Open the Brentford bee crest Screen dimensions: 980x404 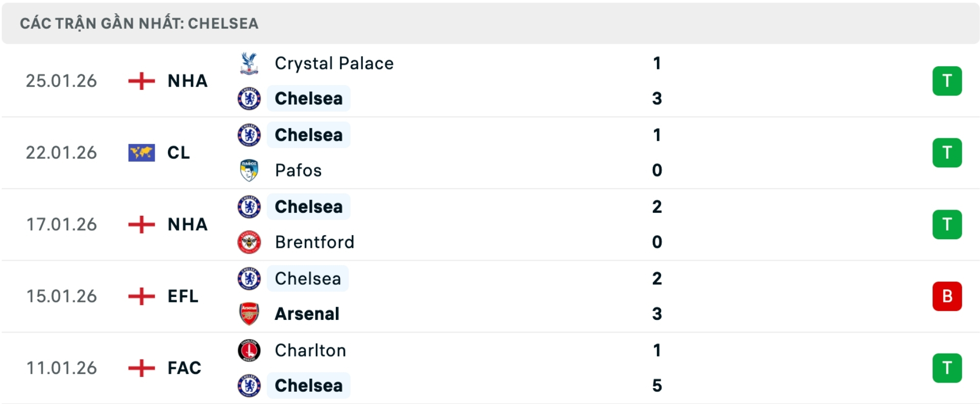pyautogui.click(x=249, y=242)
